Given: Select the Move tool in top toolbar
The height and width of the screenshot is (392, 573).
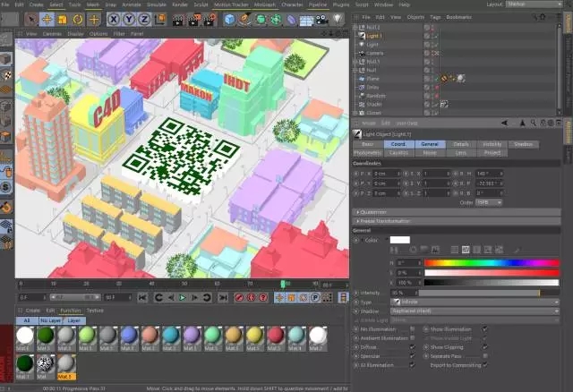Looking at the screenshot, I should click(47, 19).
